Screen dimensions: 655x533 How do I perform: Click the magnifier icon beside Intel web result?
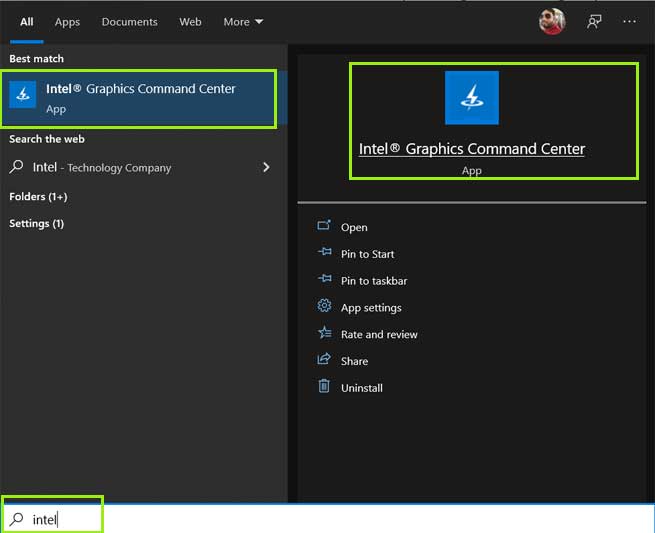tap(16, 167)
